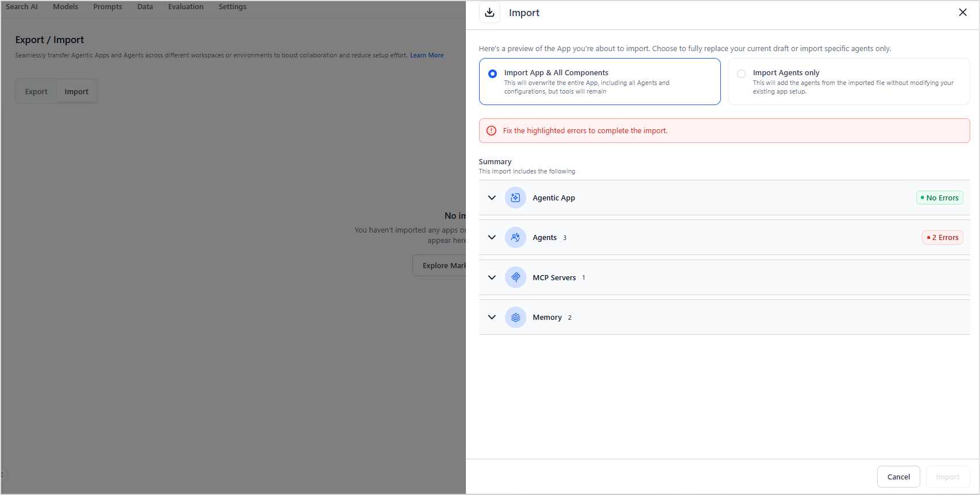Expand the MCP Servers section
Image resolution: width=980 pixels, height=495 pixels.
pos(492,277)
